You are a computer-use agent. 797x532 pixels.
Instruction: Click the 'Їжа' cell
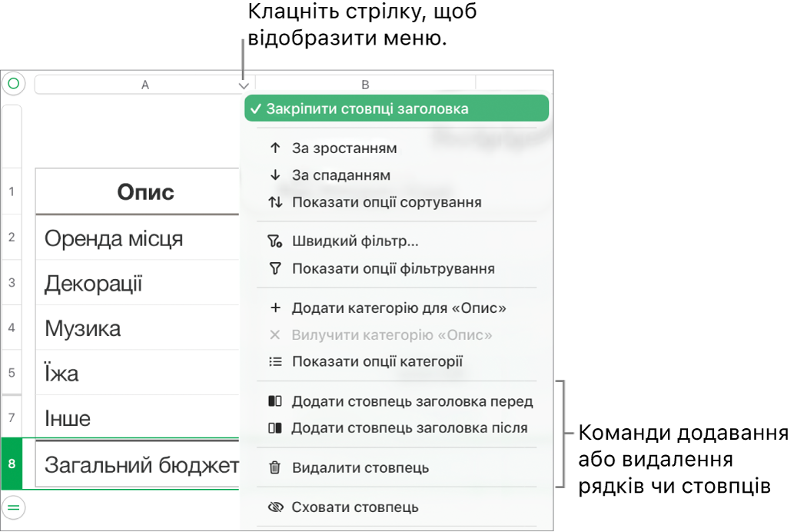pos(138,373)
